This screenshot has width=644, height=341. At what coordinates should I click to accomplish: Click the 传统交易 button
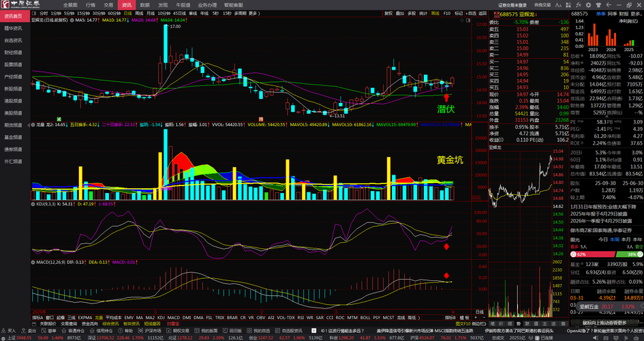coord(542,5)
